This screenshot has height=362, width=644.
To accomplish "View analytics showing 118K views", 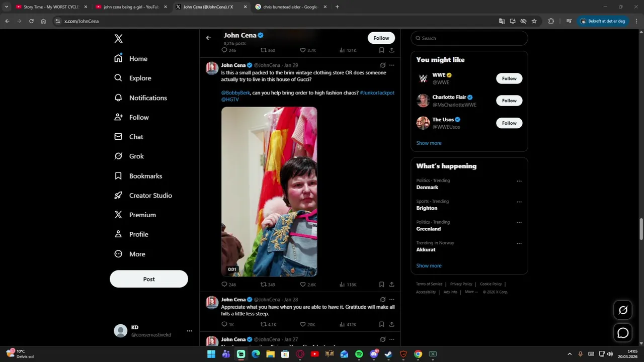I will [x=348, y=285].
